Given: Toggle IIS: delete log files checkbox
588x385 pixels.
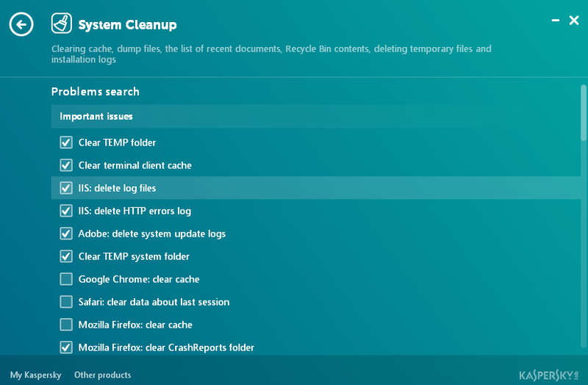Looking at the screenshot, I should (x=66, y=188).
